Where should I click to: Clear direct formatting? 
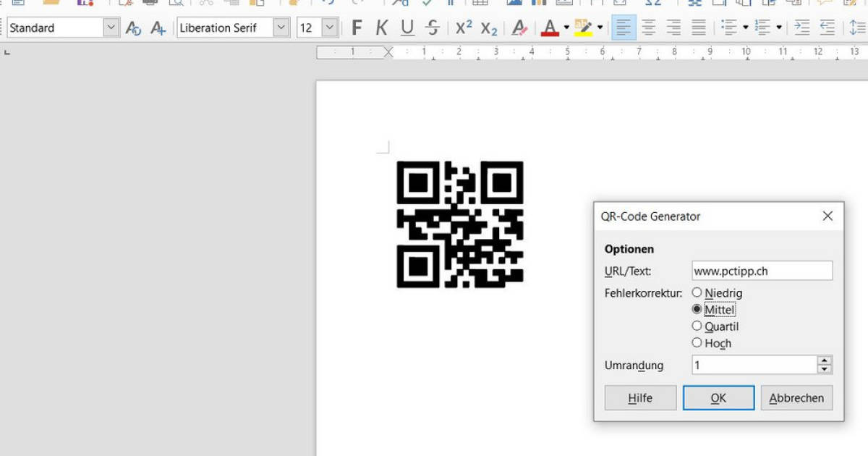pyautogui.click(x=519, y=28)
